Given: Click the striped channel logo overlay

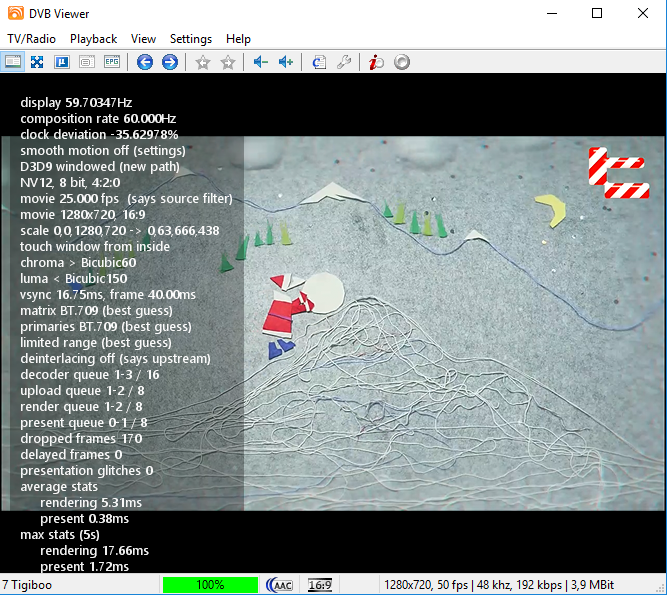Looking at the screenshot, I should pyautogui.click(x=619, y=172).
